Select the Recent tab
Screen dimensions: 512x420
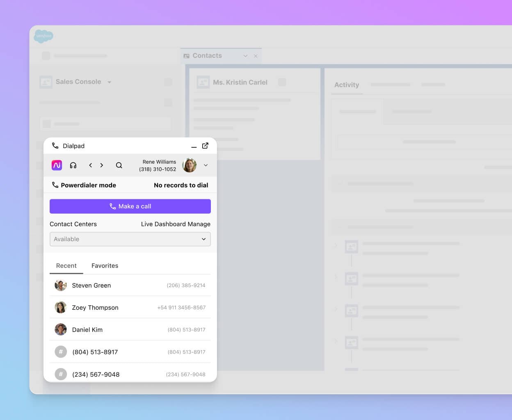[x=66, y=266]
